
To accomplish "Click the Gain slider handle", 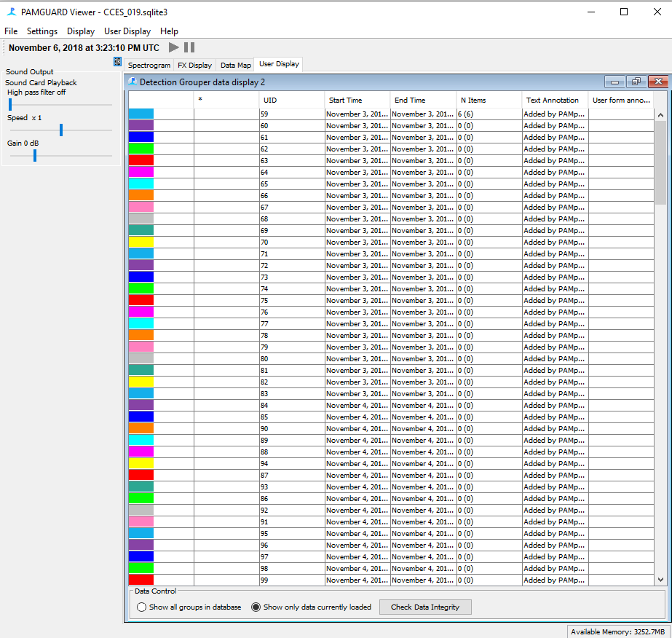I will coord(34,155).
